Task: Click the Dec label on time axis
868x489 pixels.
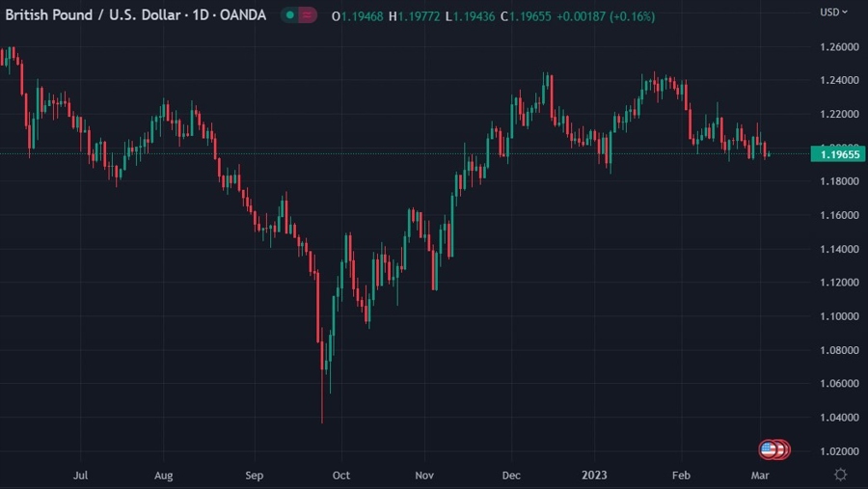Action: point(511,475)
